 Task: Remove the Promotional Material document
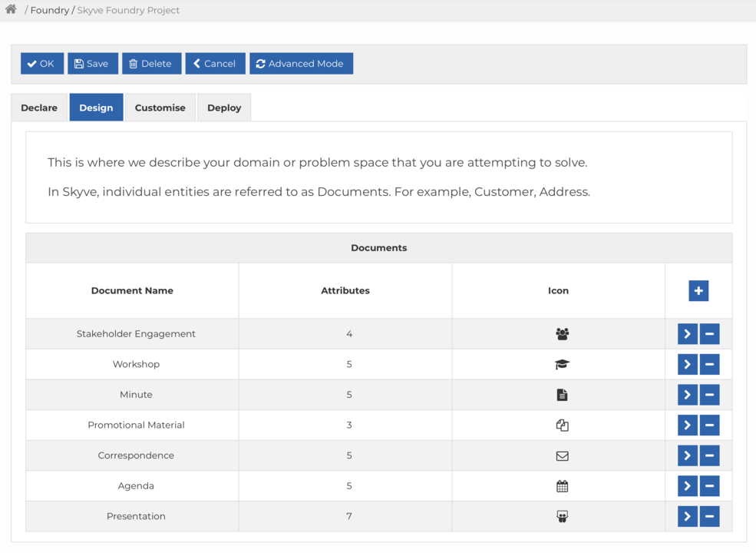point(709,426)
